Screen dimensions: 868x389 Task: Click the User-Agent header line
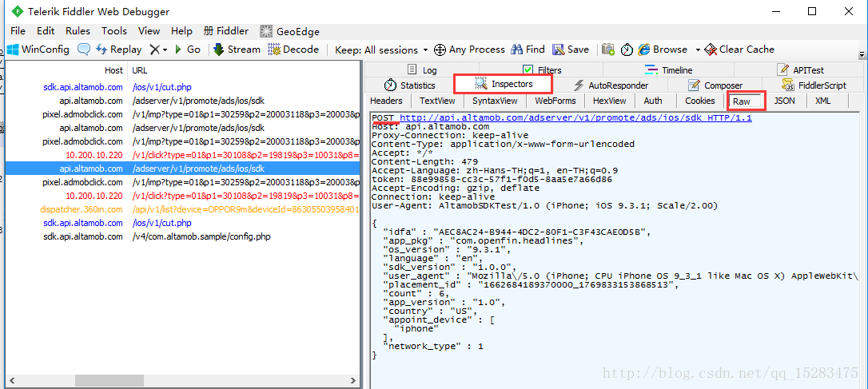click(x=545, y=205)
